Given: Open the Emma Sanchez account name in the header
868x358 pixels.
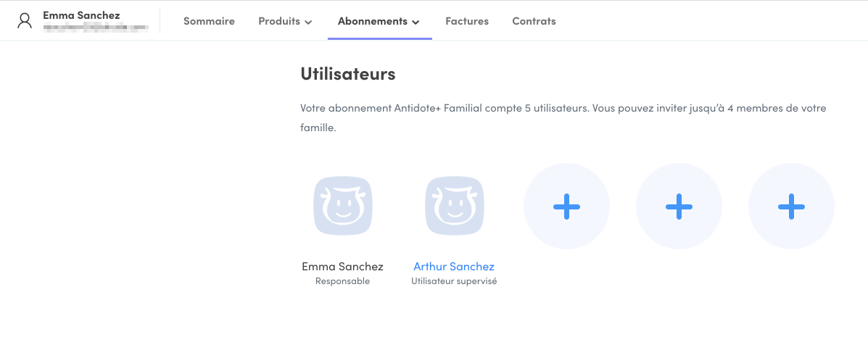Looking at the screenshot, I should tap(81, 15).
